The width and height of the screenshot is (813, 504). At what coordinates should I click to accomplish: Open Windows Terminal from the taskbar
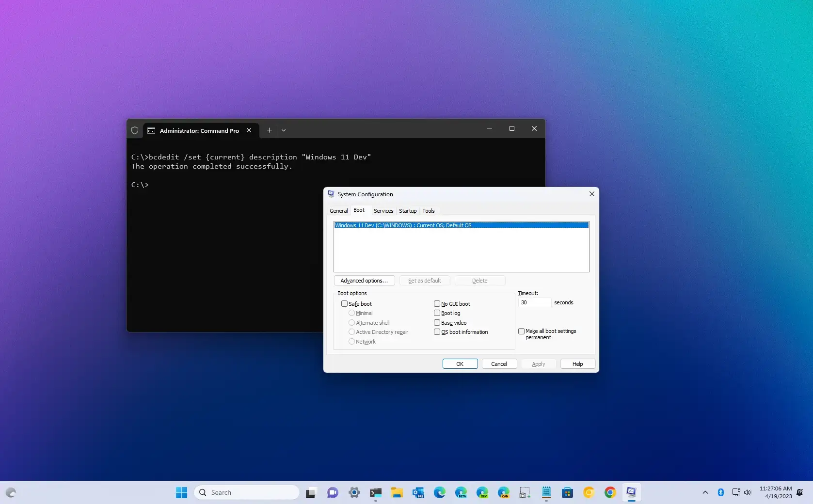click(x=376, y=492)
